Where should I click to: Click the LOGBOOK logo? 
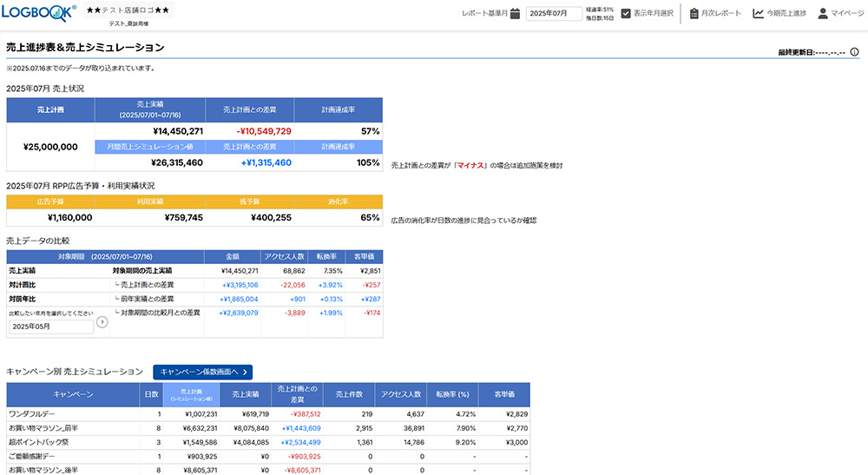pos(39,12)
